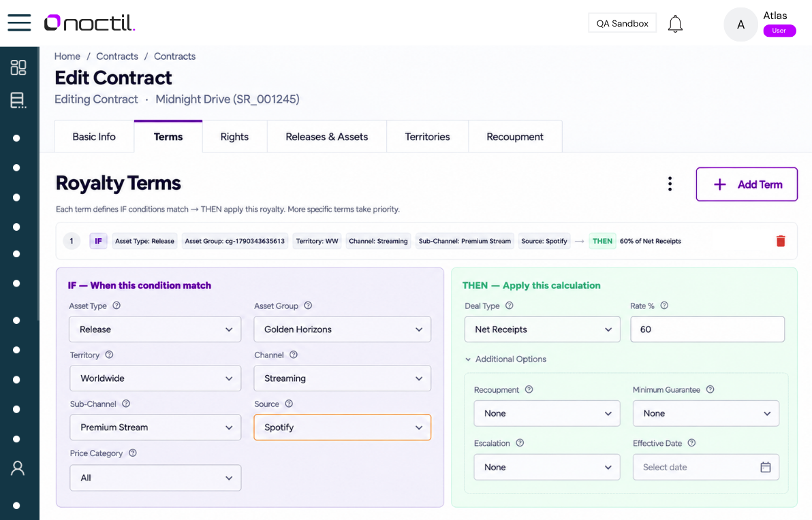Open the Royalty Terms three-dot menu
This screenshot has height=520, width=812.
click(670, 184)
